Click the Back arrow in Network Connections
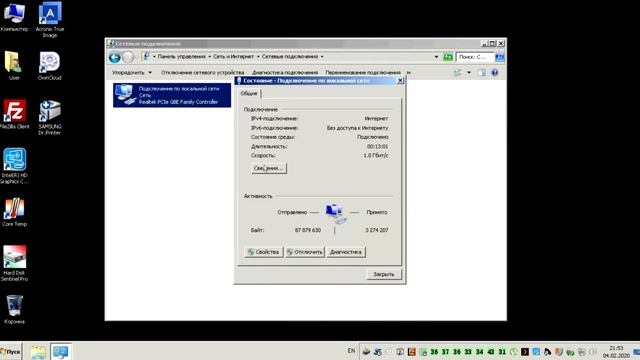Screen dimensions: 640x360 pos(115,57)
